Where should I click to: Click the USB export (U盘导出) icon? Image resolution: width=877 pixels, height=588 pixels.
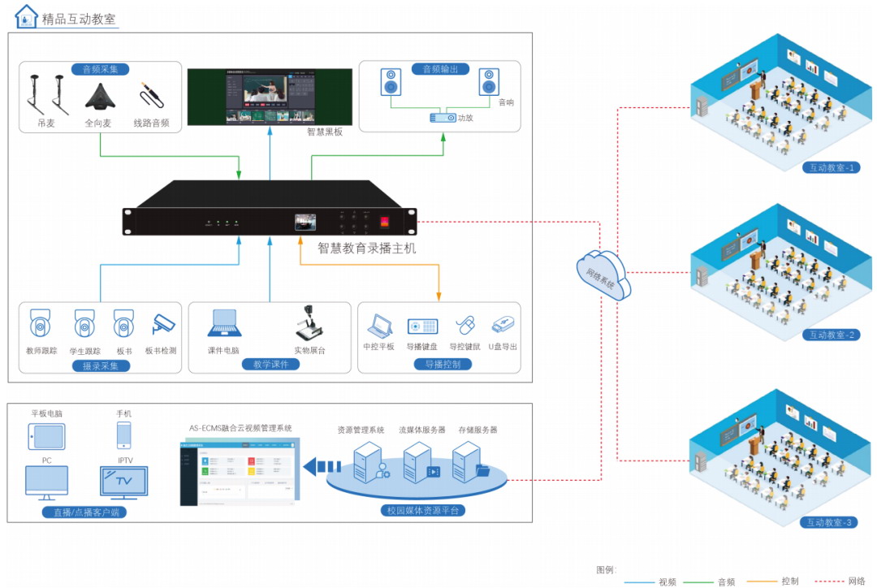click(x=503, y=326)
